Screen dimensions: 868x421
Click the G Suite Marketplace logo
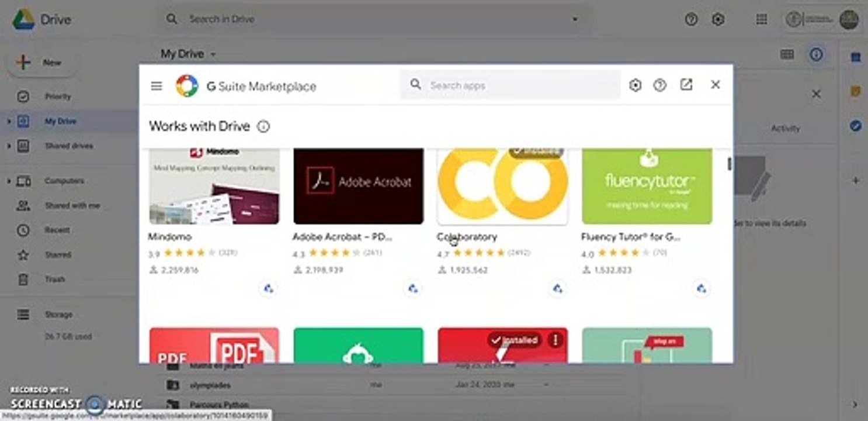187,86
